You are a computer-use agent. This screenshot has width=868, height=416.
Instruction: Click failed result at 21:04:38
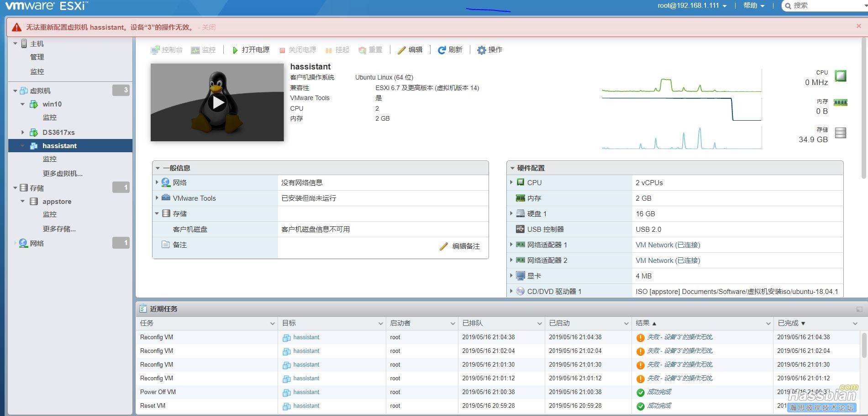pos(680,337)
